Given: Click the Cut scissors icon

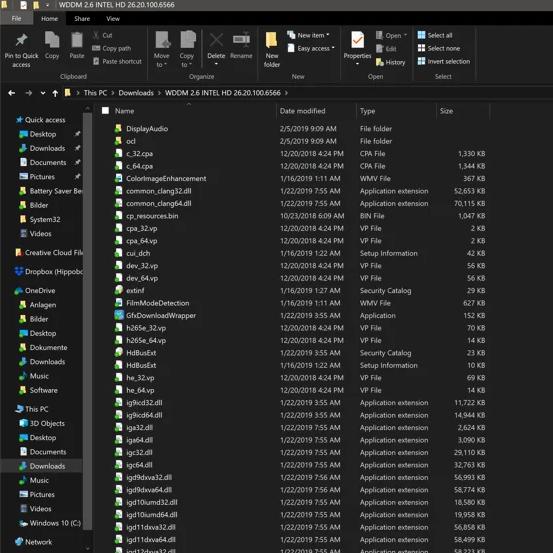Looking at the screenshot, I should tap(96, 35).
